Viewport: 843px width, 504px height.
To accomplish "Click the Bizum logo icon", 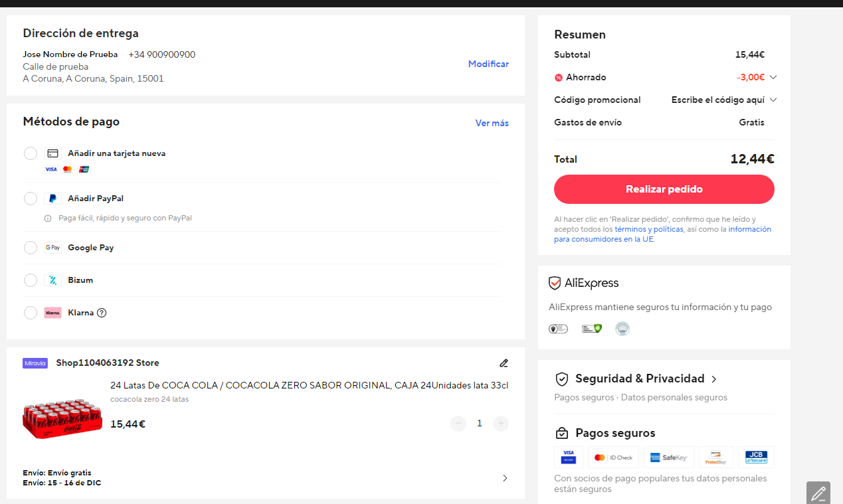I will pyautogui.click(x=53, y=280).
